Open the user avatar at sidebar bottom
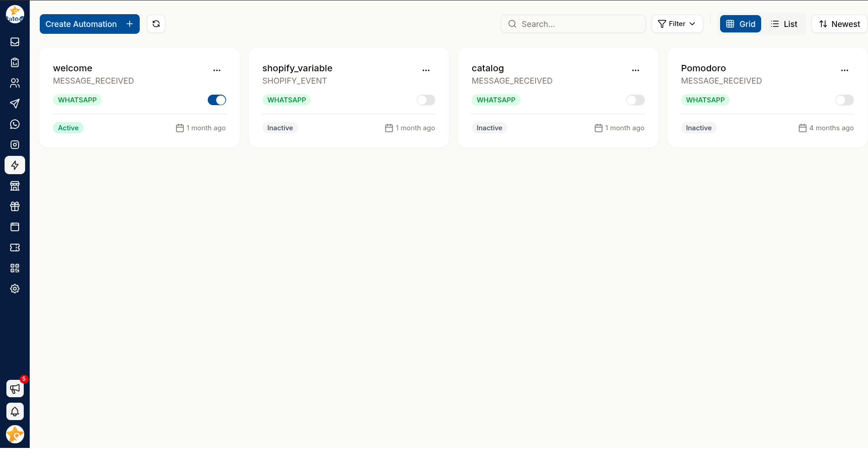The height and width of the screenshot is (458, 868). (x=15, y=434)
